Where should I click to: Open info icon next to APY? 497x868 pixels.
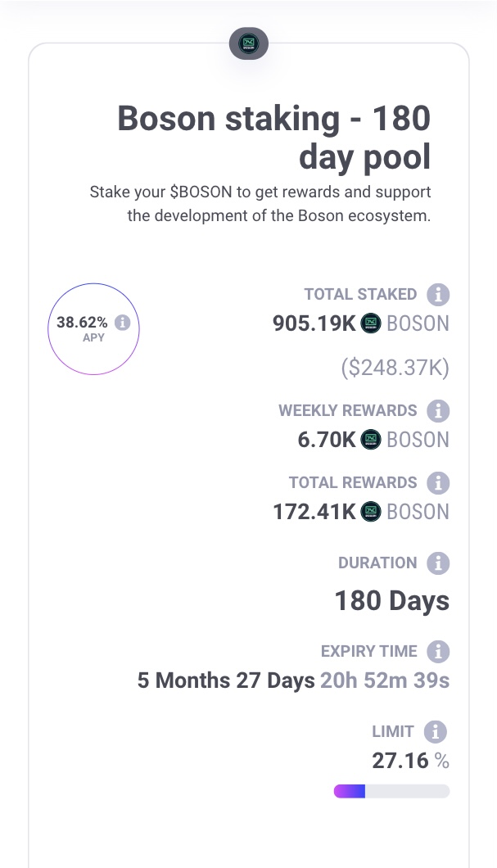click(123, 323)
